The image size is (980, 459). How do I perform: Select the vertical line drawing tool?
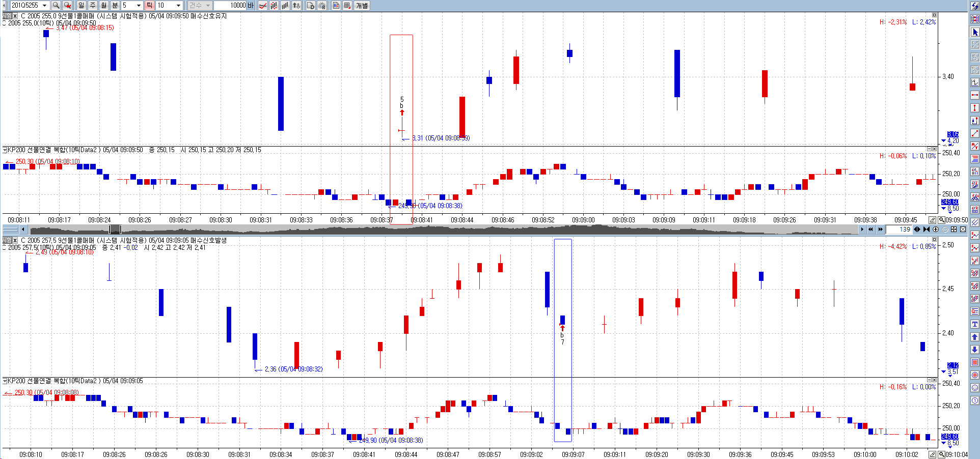(x=974, y=108)
